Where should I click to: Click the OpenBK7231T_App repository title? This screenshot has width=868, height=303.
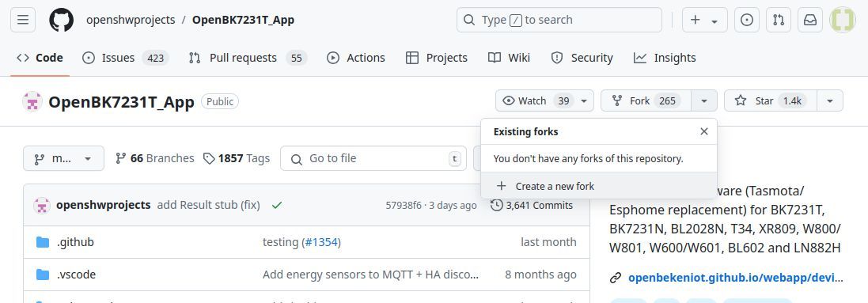(x=121, y=102)
